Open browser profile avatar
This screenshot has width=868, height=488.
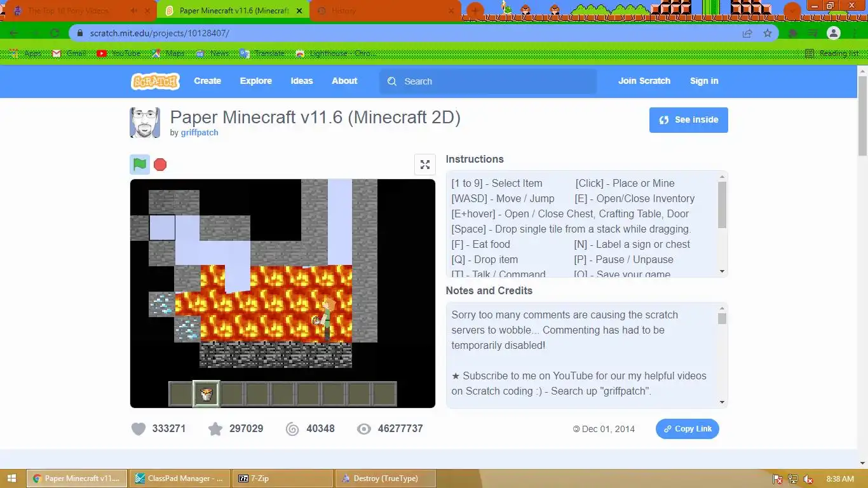coord(834,33)
